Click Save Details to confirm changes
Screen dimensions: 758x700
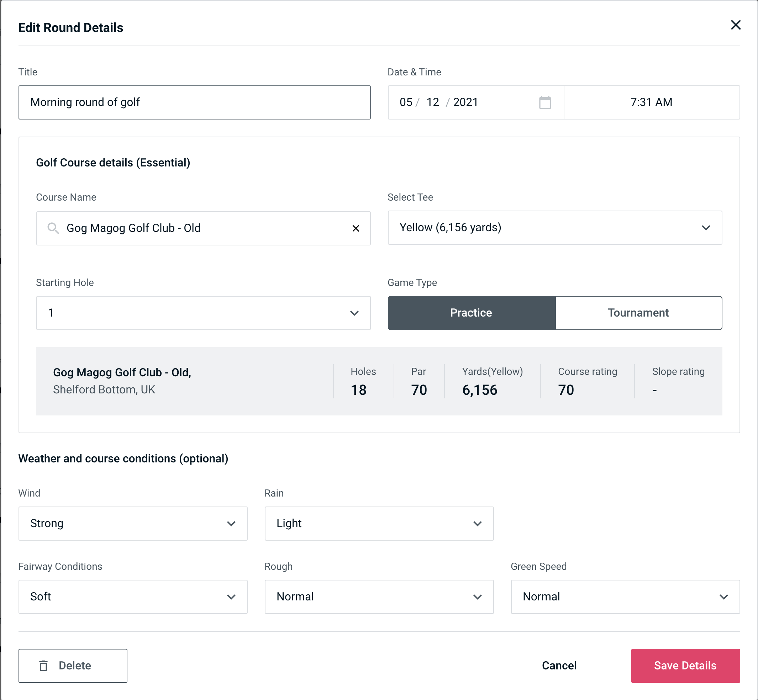coord(685,665)
